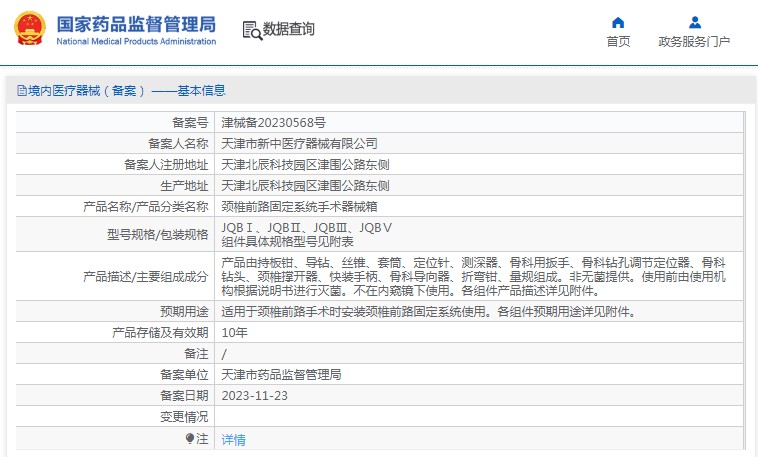This screenshot has height=457, width=758.
Task: Click National Medical Products Administration subtitle
Action: coord(136,42)
